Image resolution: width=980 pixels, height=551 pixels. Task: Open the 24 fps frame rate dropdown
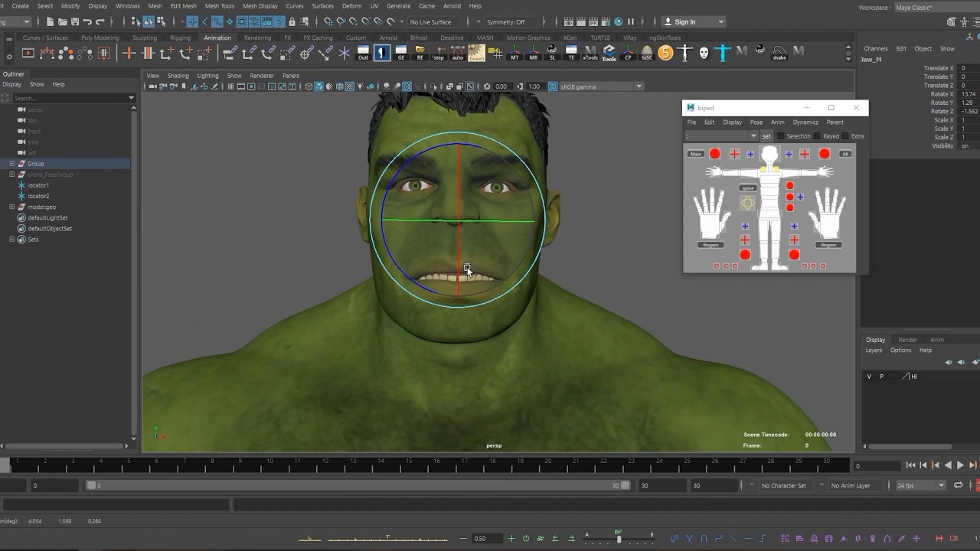[921, 485]
